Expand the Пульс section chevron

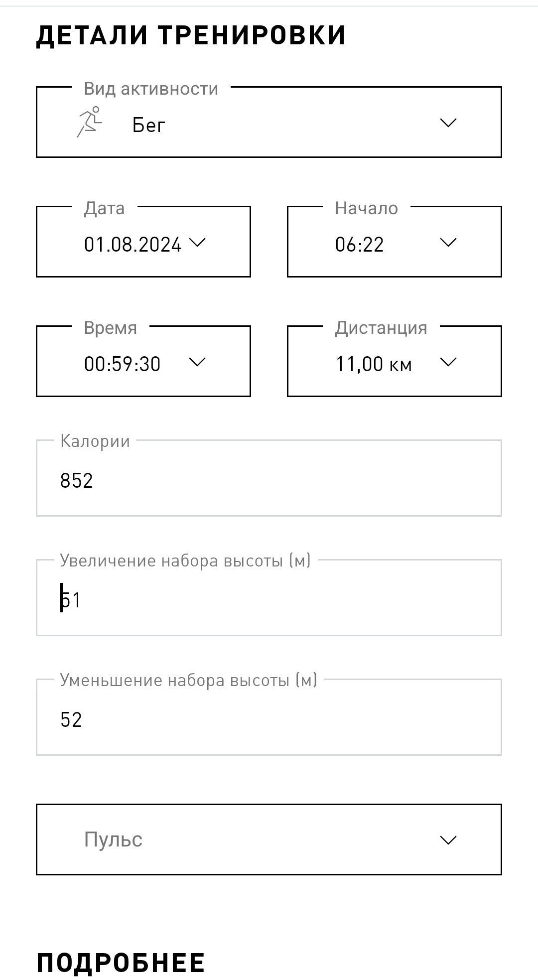point(448,840)
